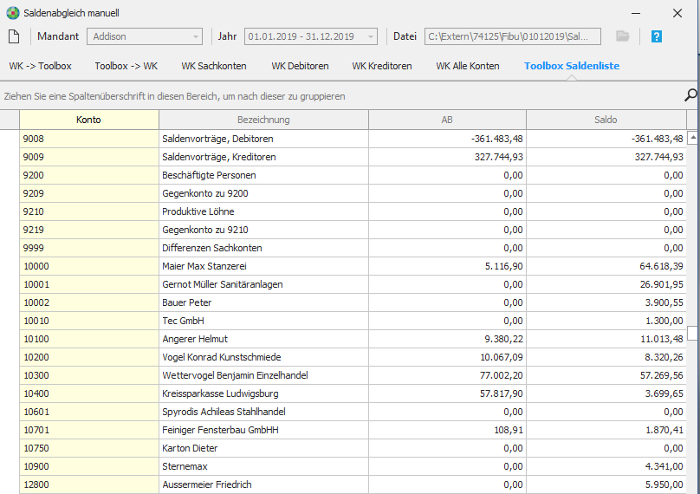
Task: Click 'Wettervogel Benjamin Einzelhandel' cell
Action: [x=263, y=376]
